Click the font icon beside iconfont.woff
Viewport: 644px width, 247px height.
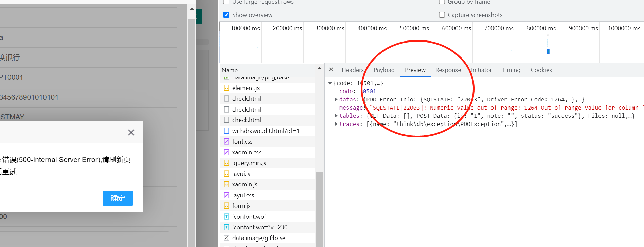tap(226, 217)
